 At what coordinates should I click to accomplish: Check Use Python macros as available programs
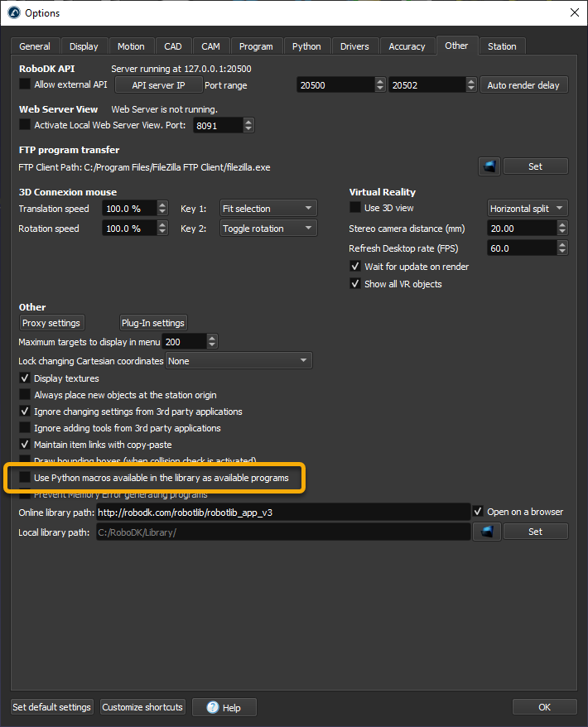coord(25,478)
